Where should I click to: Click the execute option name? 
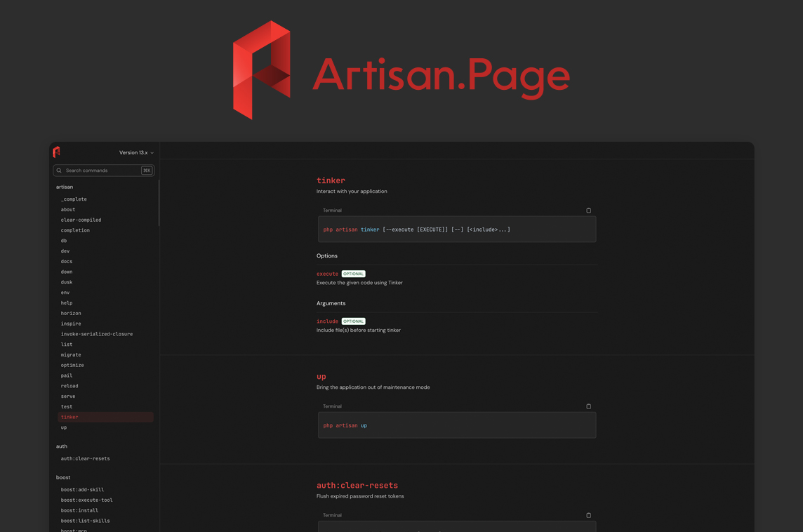coord(327,274)
